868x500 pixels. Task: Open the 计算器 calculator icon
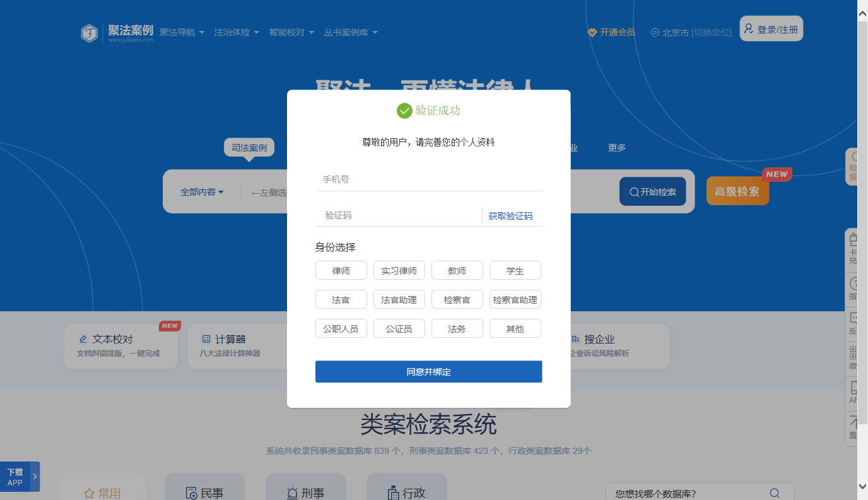point(206,340)
